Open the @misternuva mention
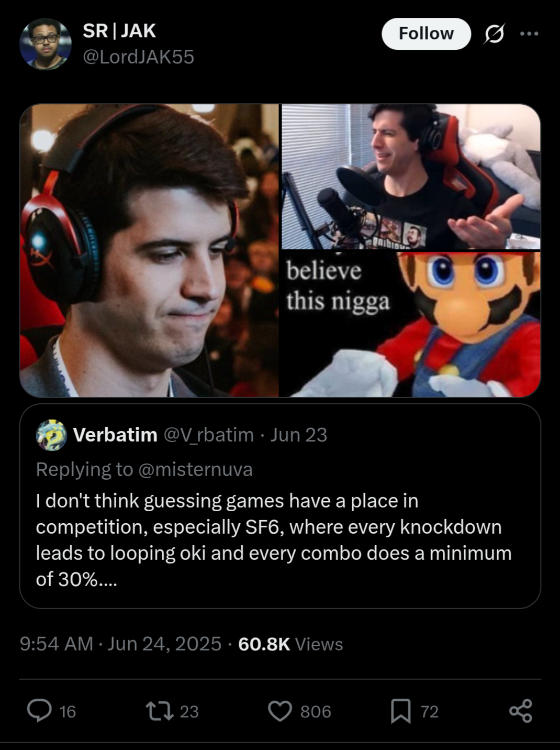Image resolution: width=560 pixels, height=750 pixels. [195, 469]
